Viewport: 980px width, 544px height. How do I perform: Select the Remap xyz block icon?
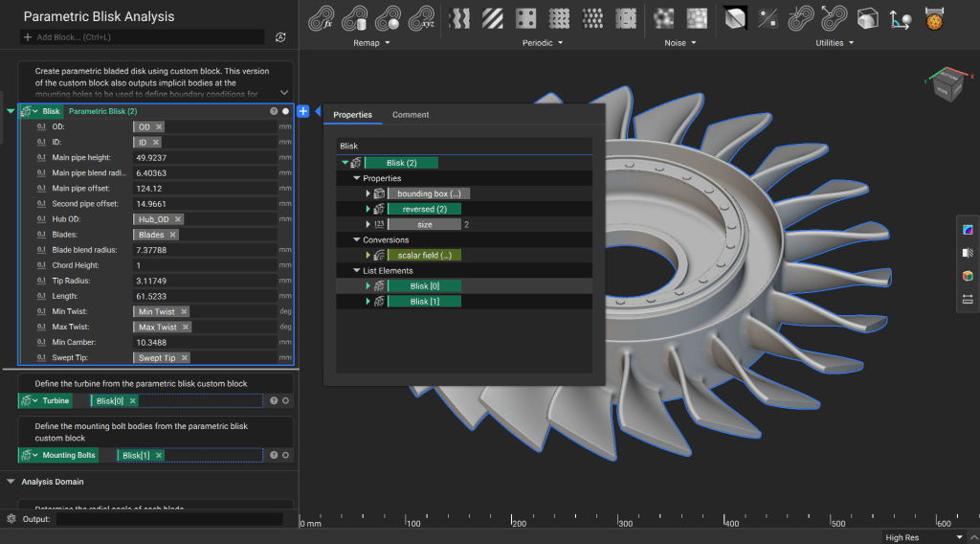[420, 18]
